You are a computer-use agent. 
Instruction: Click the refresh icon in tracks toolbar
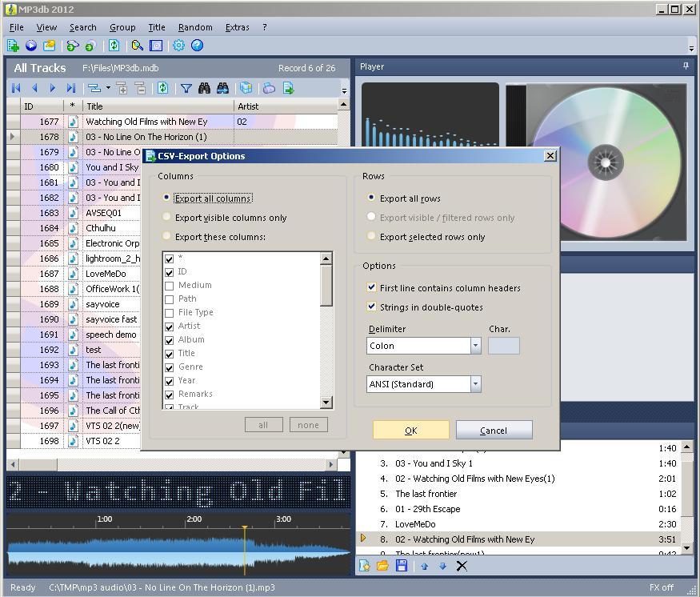tap(163, 88)
